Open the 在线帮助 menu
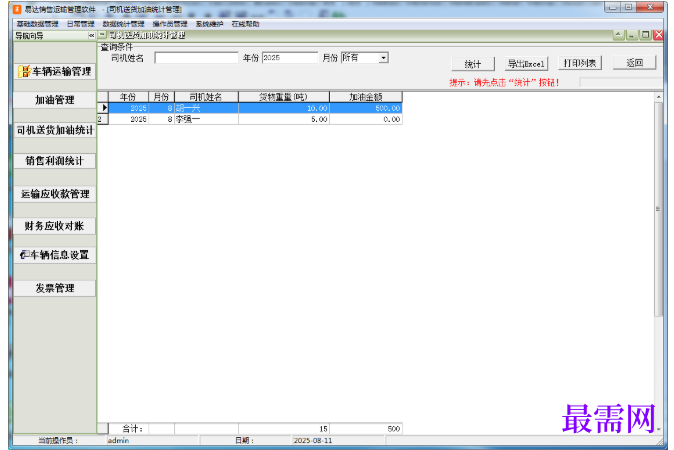This screenshot has width=674, height=450. (x=245, y=24)
